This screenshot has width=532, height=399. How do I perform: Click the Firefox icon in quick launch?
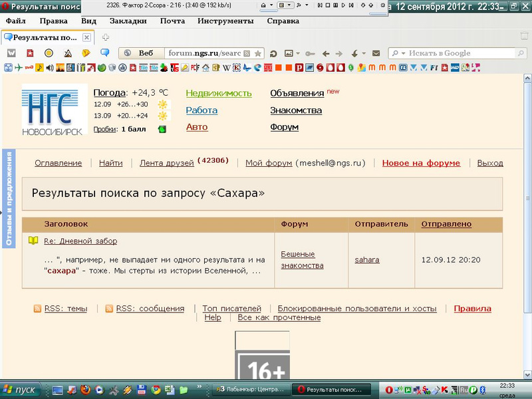[84, 389]
